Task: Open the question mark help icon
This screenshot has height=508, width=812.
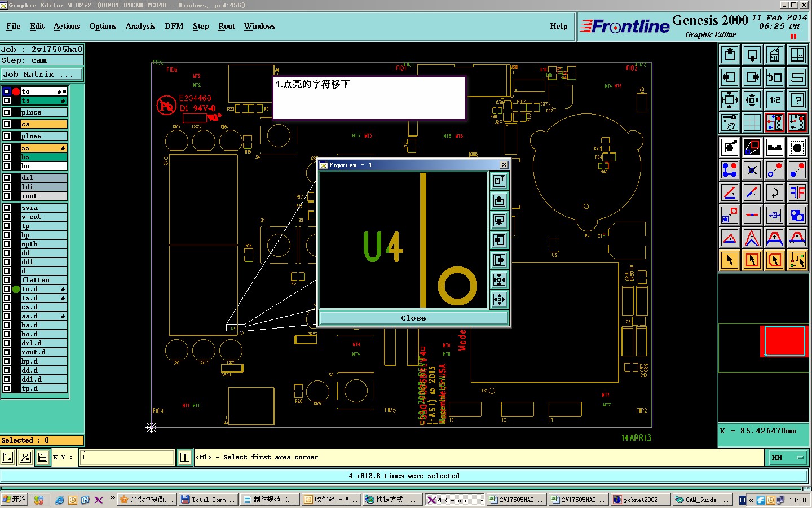Action: [797, 100]
